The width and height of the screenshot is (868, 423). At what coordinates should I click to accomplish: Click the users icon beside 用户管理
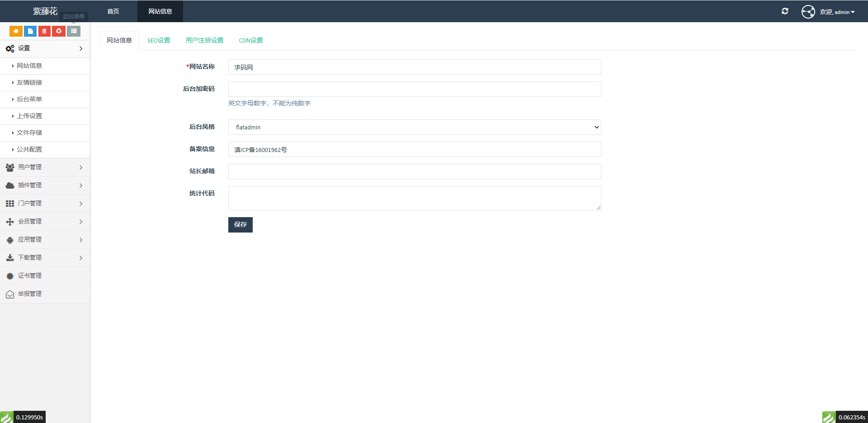coord(10,167)
